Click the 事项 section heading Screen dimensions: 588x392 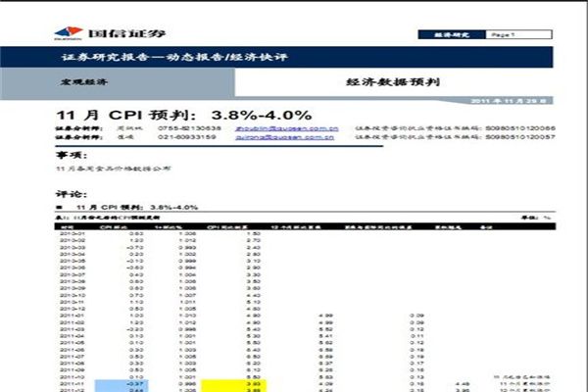click(x=71, y=155)
